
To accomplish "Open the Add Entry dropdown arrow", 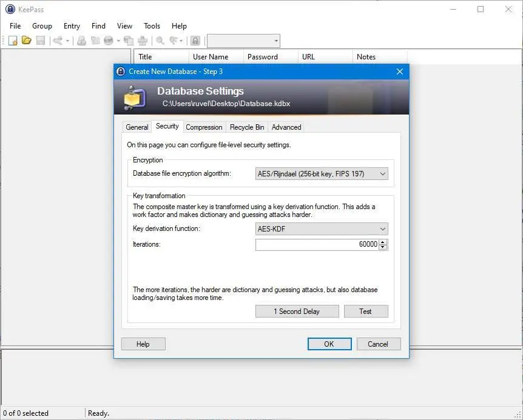I will (67, 41).
